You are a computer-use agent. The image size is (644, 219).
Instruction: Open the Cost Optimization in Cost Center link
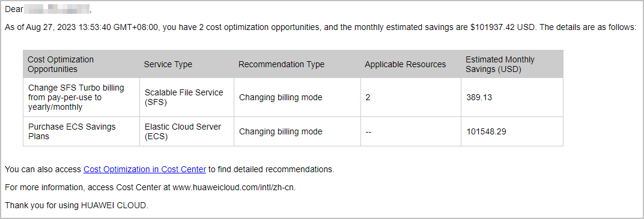click(145, 169)
